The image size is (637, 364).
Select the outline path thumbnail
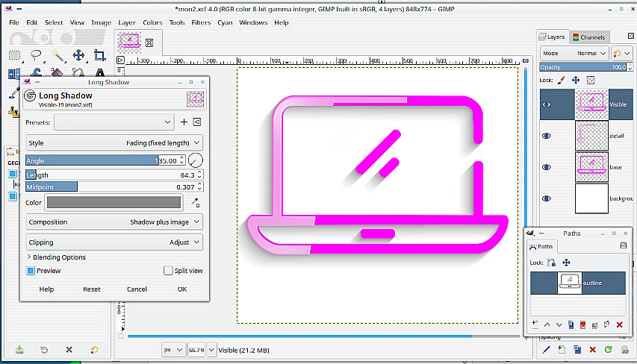point(570,283)
